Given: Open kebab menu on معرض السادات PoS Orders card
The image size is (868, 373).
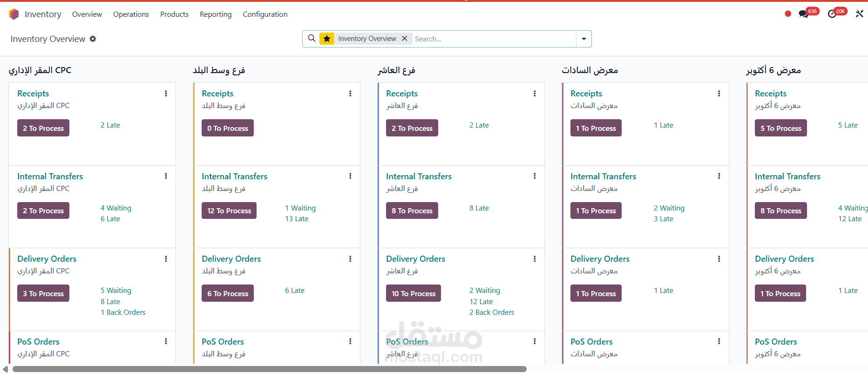Looking at the screenshot, I should (x=719, y=341).
